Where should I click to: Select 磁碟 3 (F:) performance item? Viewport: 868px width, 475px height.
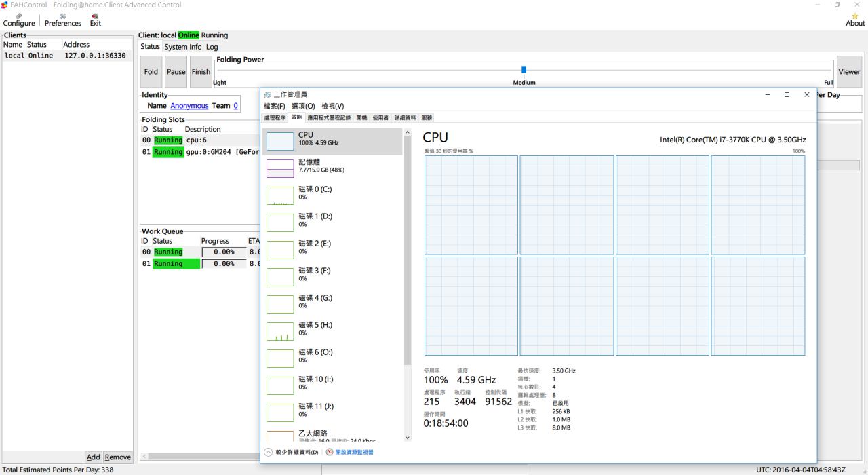coord(332,277)
